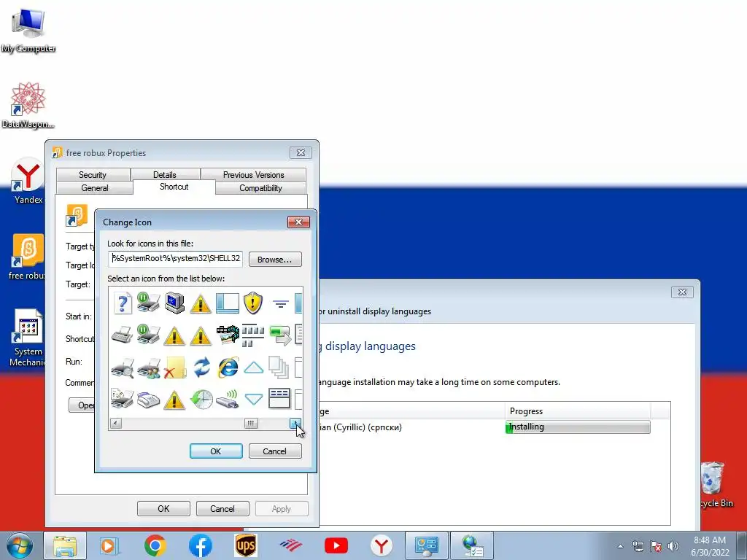Viewport: 747px width, 560px height.
Task: Select the printer with magnifying glass icon
Action: coord(123,368)
